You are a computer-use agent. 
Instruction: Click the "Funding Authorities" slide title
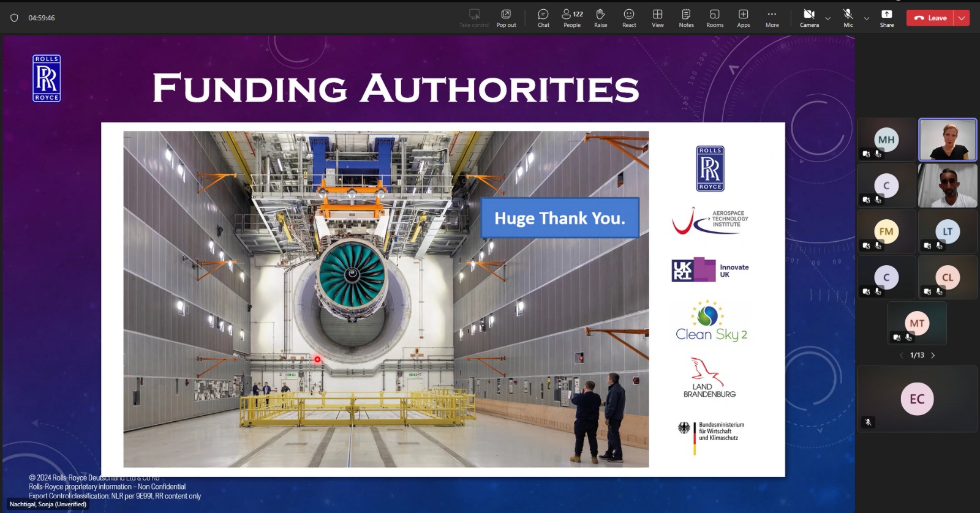pos(396,88)
